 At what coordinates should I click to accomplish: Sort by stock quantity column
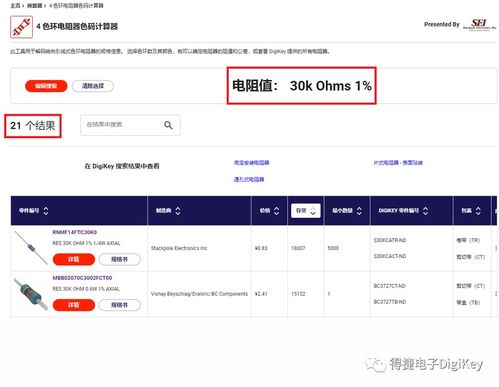pos(306,211)
